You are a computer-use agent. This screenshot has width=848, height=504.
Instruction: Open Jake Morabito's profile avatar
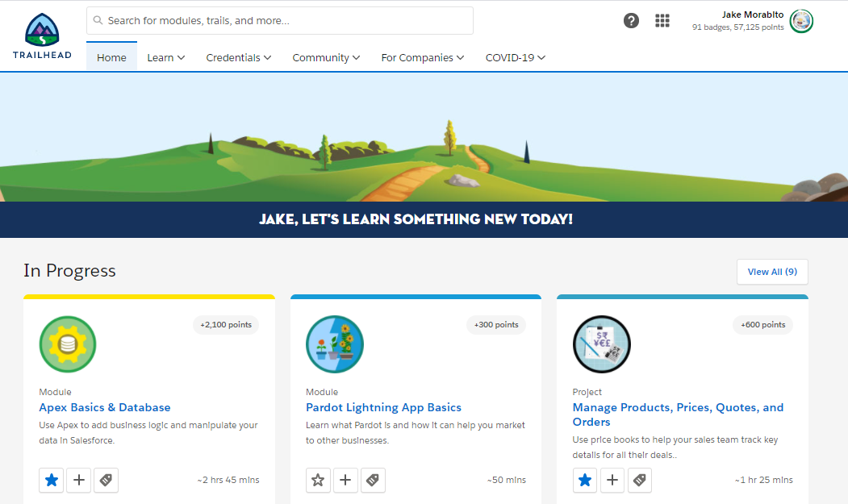[801, 21]
